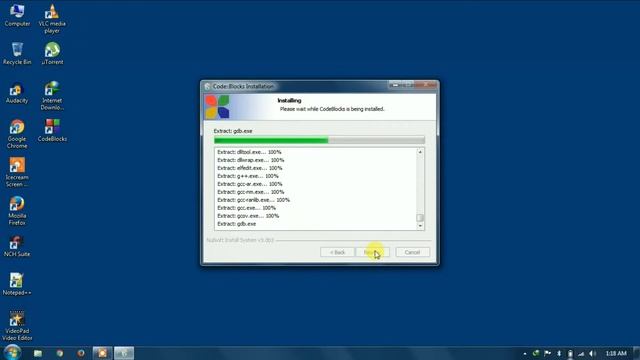Select the 'Extract: gcc-nm.exe... 100%' log line
This screenshot has height=360, width=640.
pyautogui.click(x=251, y=192)
